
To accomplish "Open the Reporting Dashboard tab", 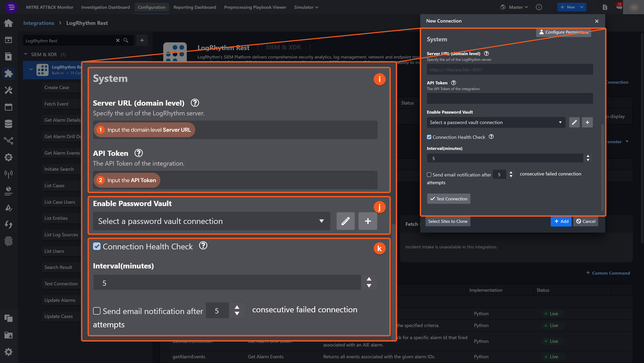I will [x=195, y=7].
